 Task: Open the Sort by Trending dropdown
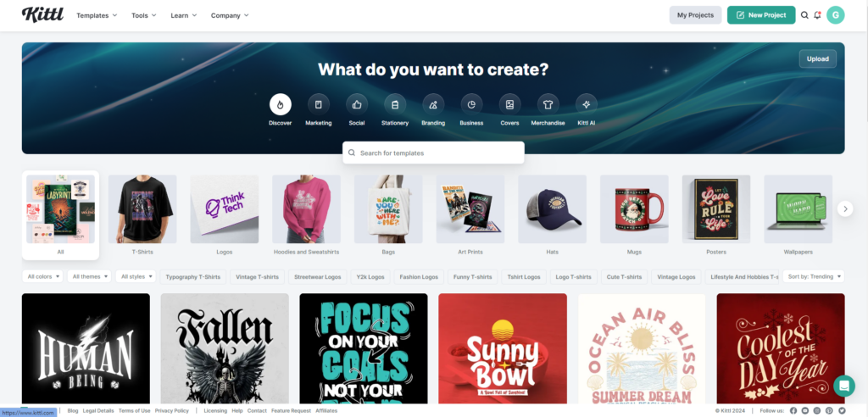(x=813, y=276)
